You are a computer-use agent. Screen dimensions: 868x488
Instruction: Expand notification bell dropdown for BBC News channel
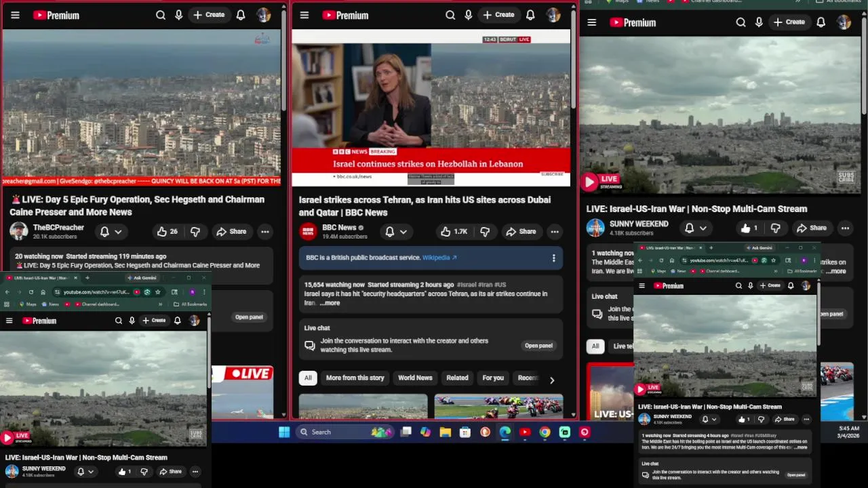point(403,232)
